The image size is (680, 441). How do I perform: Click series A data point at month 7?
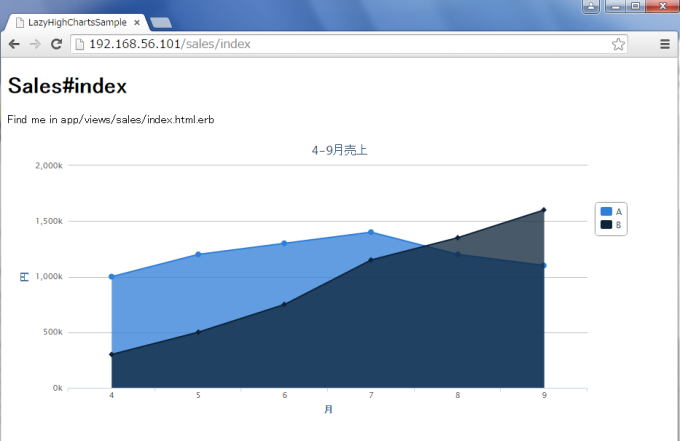pos(371,232)
